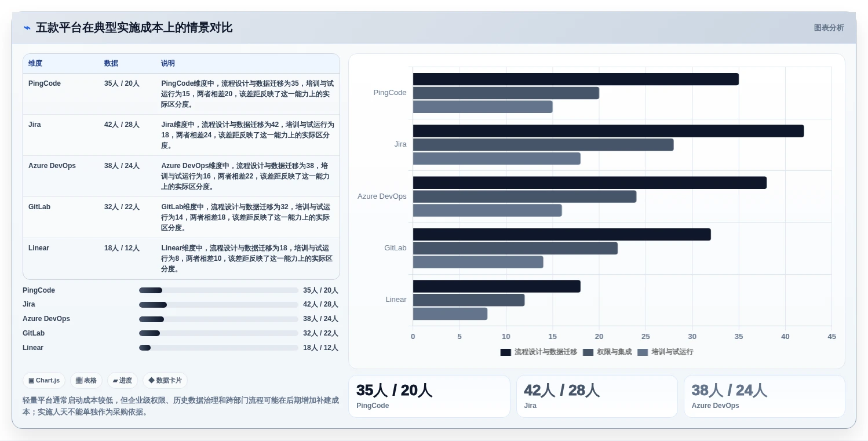Click PingCode table row name
Viewport: 868px width, 441px height.
pyautogui.click(x=45, y=83)
